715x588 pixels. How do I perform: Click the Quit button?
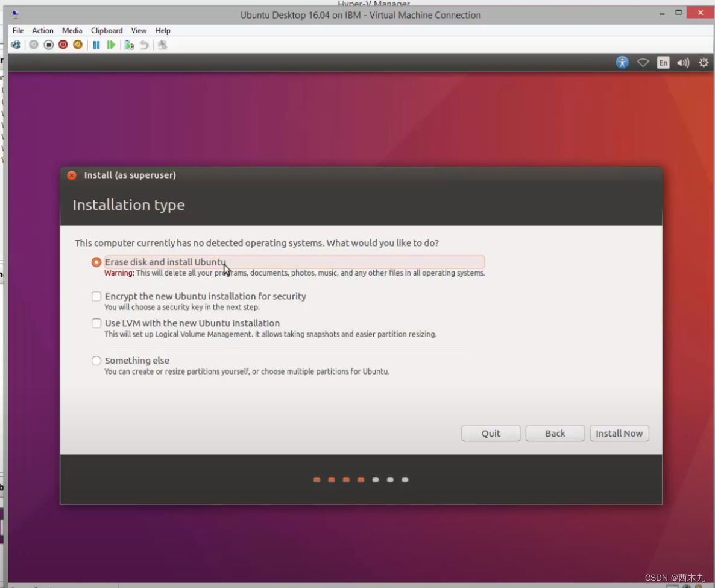coord(491,434)
